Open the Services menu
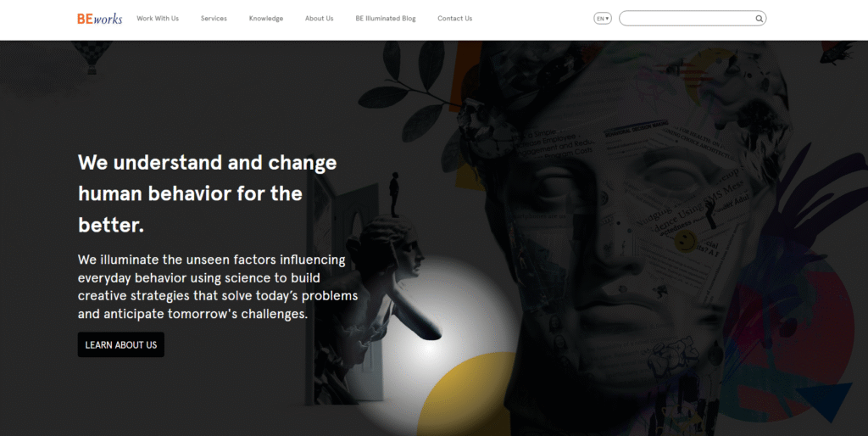The height and width of the screenshot is (436, 868). pyautogui.click(x=214, y=19)
